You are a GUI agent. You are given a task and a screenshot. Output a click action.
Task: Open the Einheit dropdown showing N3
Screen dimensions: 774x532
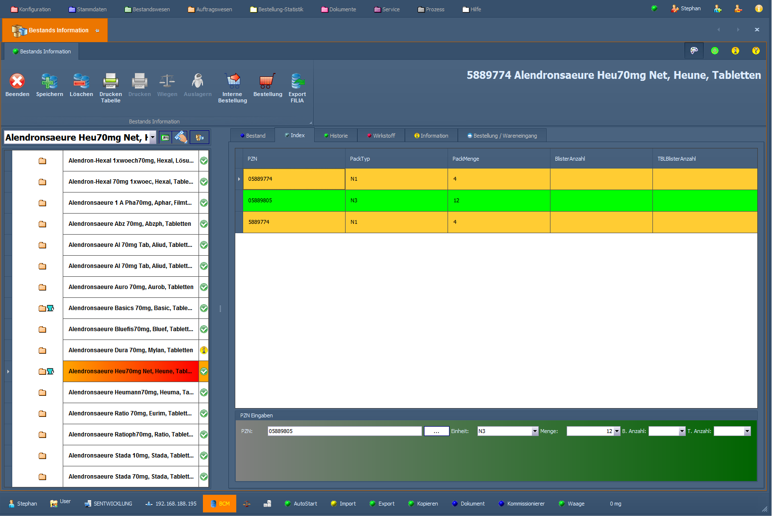tap(535, 431)
